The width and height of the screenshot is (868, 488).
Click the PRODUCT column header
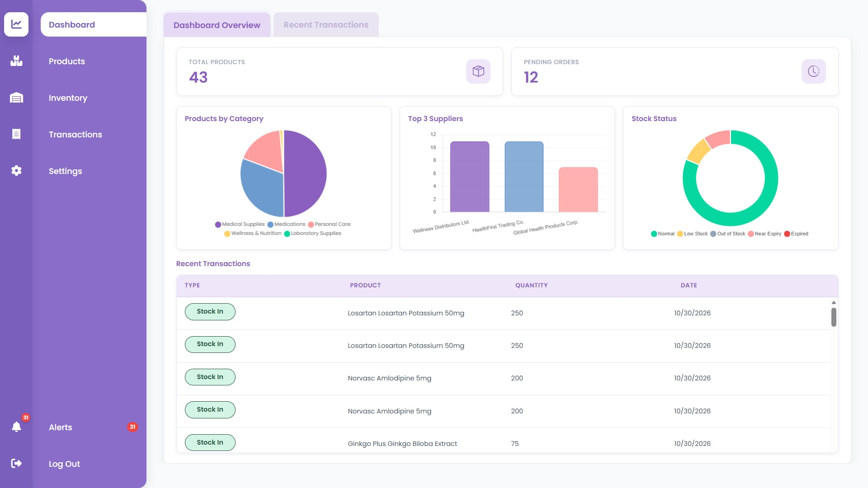[365, 285]
